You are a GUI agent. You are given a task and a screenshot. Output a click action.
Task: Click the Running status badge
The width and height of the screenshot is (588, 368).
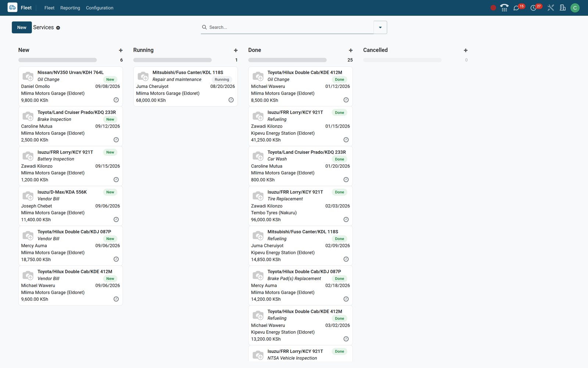(222, 79)
